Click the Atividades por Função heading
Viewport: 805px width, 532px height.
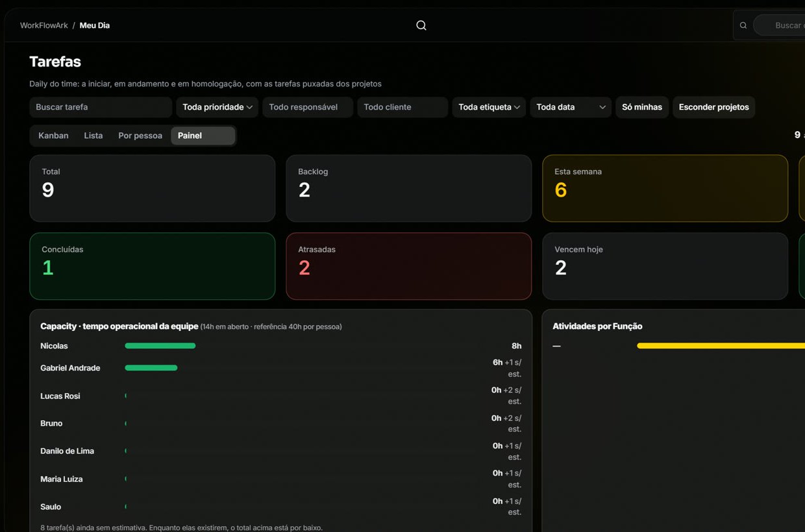point(597,326)
